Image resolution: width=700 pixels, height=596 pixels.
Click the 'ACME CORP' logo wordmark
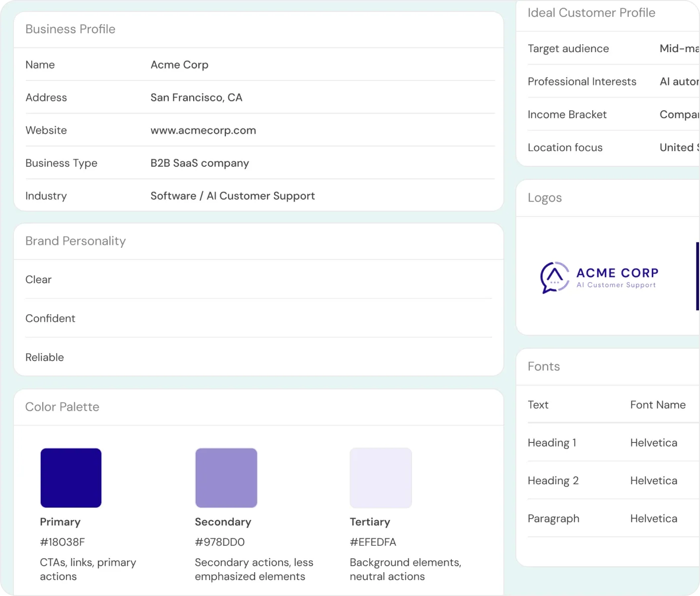coord(617,273)
